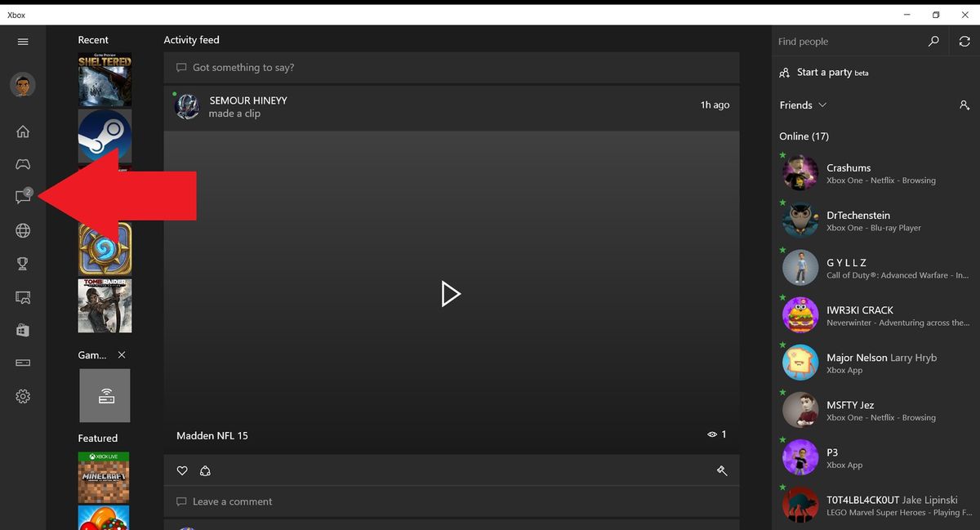Select the Featured Minecraft tile
980x530 pixels.
[x=104, y=477]
